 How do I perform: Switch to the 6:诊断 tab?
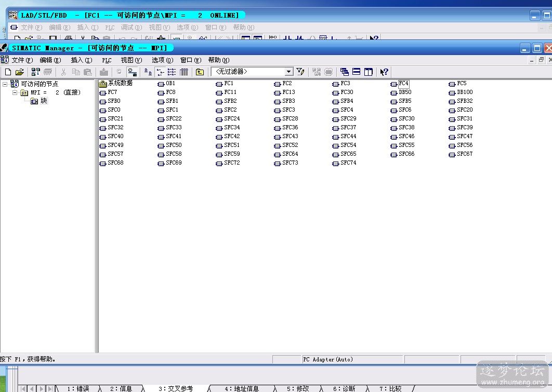click(x=344, y=388)
